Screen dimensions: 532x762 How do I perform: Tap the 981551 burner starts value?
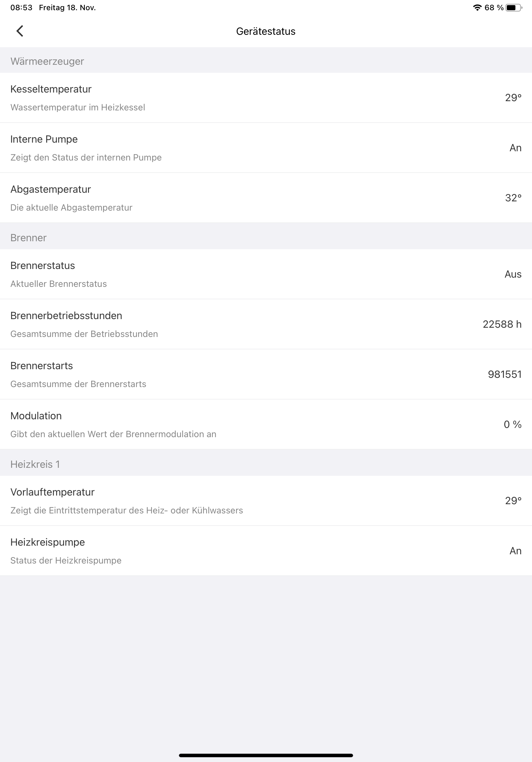point(505,374)
